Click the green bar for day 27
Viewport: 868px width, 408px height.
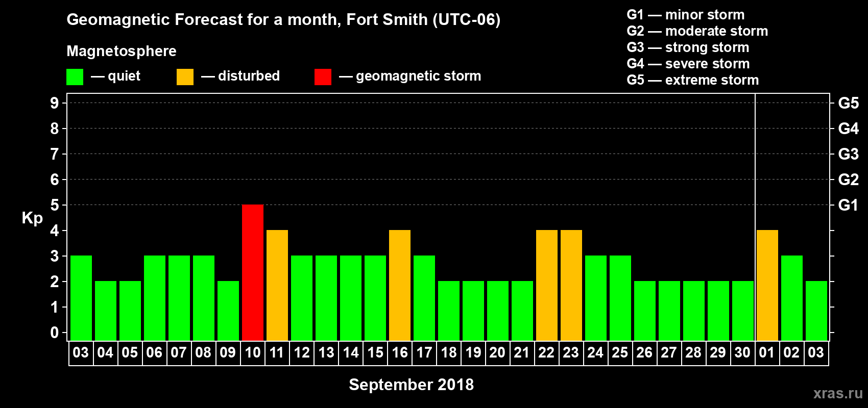[669, 311]
